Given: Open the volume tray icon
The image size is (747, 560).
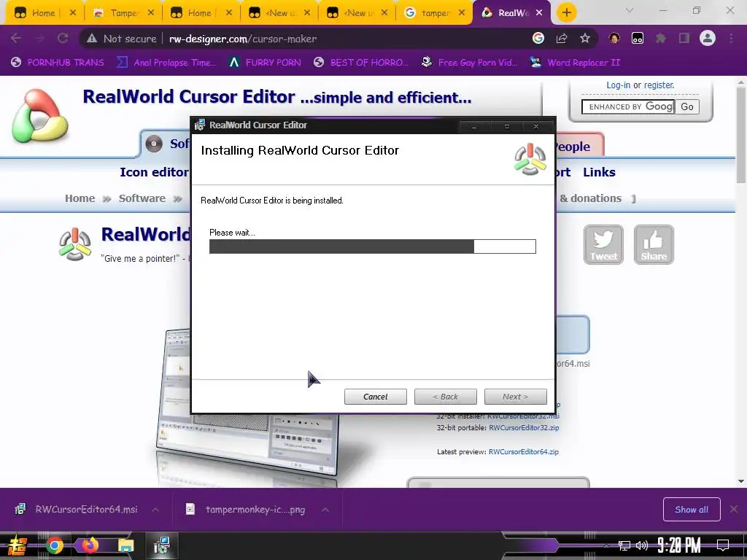Looking at the screenshot, I should coord(642,545).
